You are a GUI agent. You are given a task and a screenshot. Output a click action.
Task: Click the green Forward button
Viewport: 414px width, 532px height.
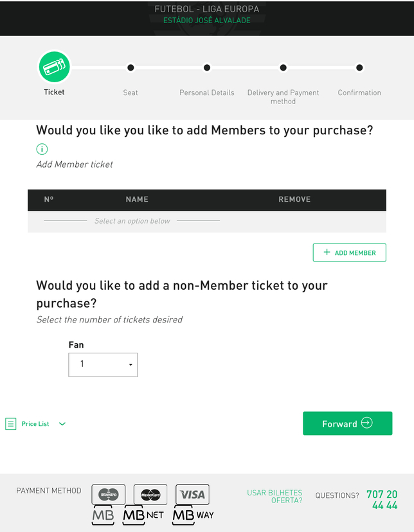pos(348,423)
